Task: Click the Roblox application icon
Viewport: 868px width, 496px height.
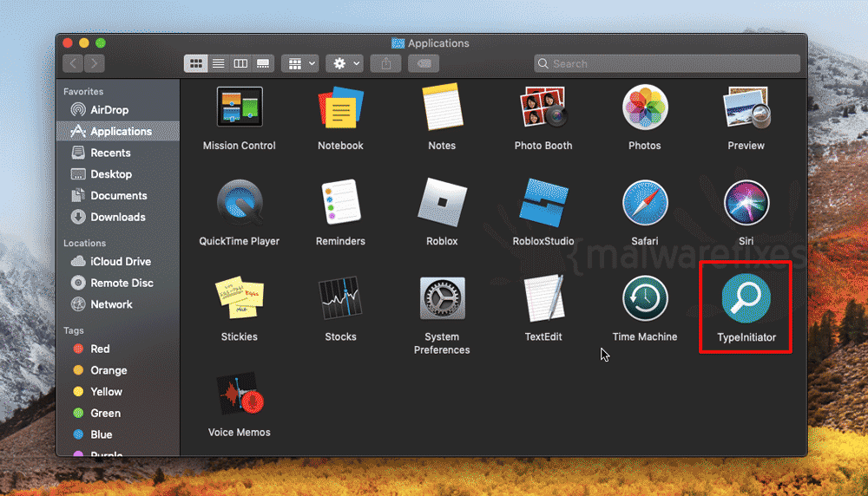Action: click(442, 202)
